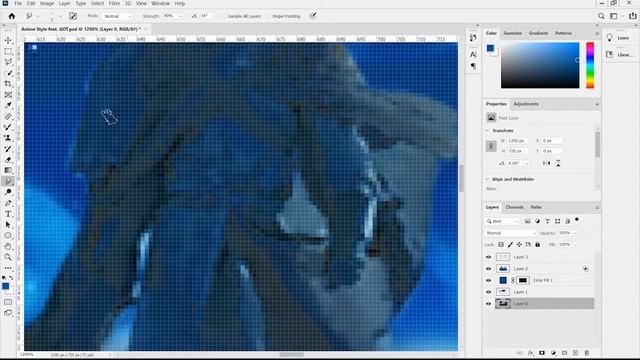Select the Frame tool
The height and width of the screenshot is (360, 640).
point(8,95)
